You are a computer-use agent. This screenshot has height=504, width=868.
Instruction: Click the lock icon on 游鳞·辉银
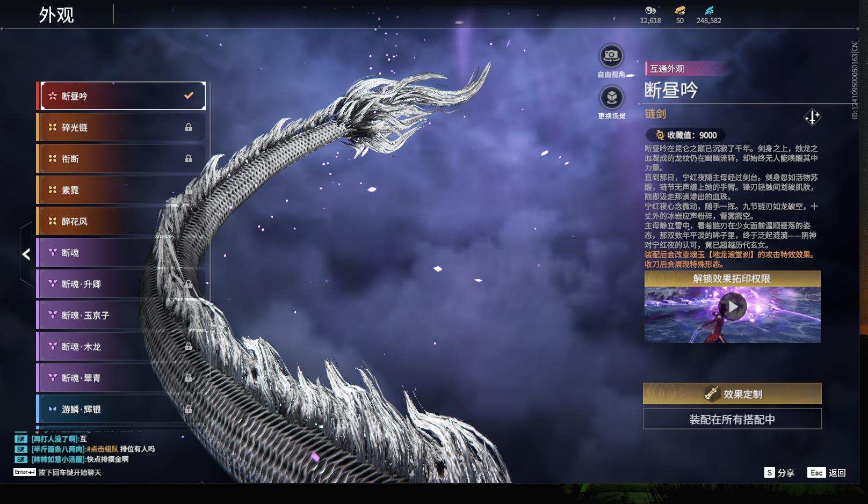point(189,409)
